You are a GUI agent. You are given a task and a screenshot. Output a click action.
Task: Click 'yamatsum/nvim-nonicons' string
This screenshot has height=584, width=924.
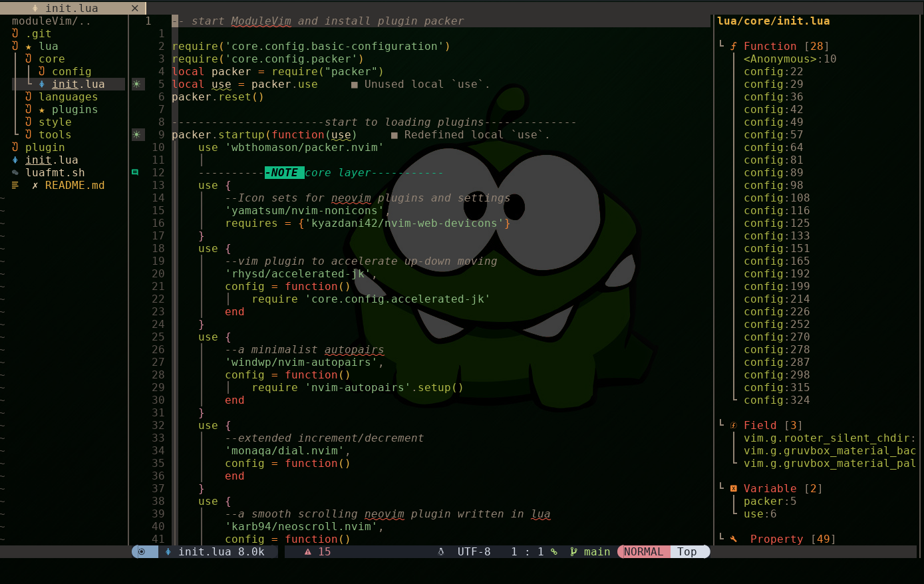[x=305, y=211]
